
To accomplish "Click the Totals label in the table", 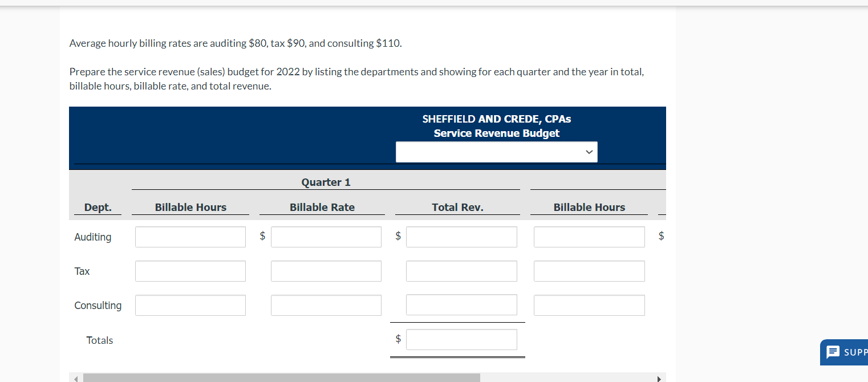I will tap(99, 340).
